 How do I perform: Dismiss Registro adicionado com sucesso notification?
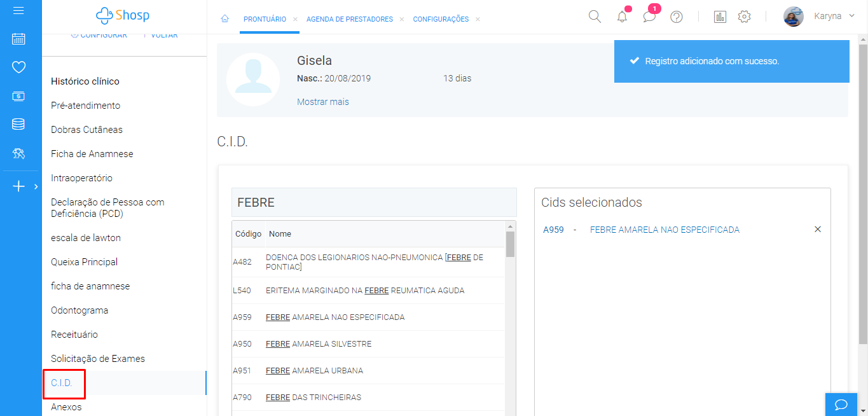pyautogui.click(x=732, y=61)
